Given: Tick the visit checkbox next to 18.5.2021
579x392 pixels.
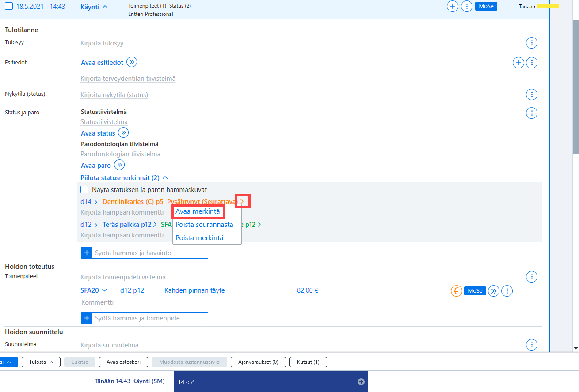Looking at the screenshot, I should pyautogui.click(x=8, y=7).
